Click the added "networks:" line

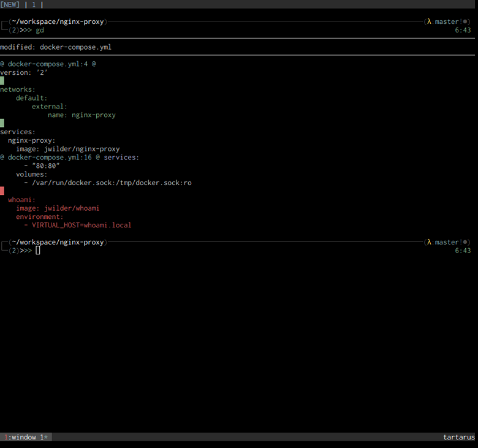18,89
